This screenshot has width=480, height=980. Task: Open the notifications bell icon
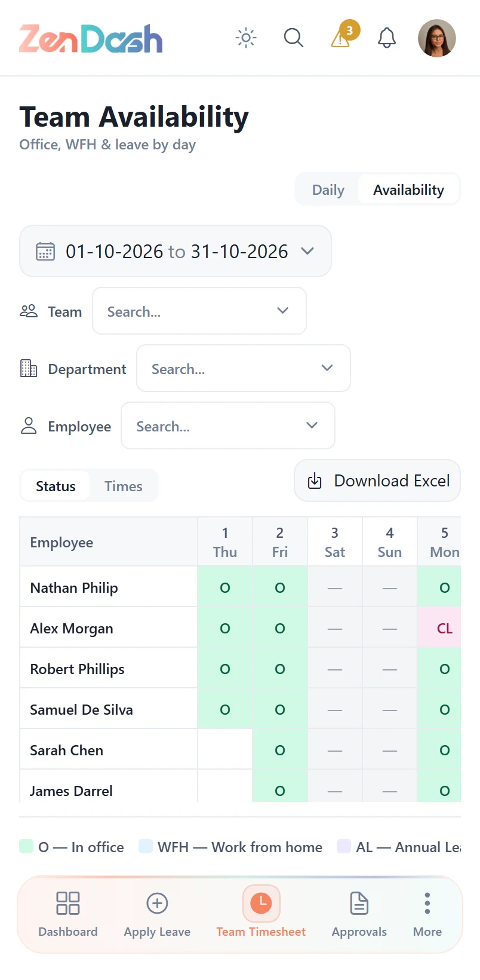point(387,38)
